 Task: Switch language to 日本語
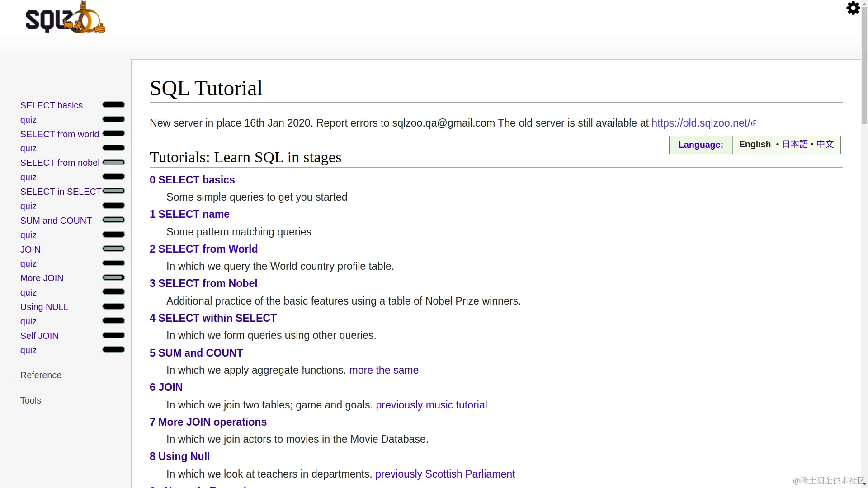tap(794, 144)
